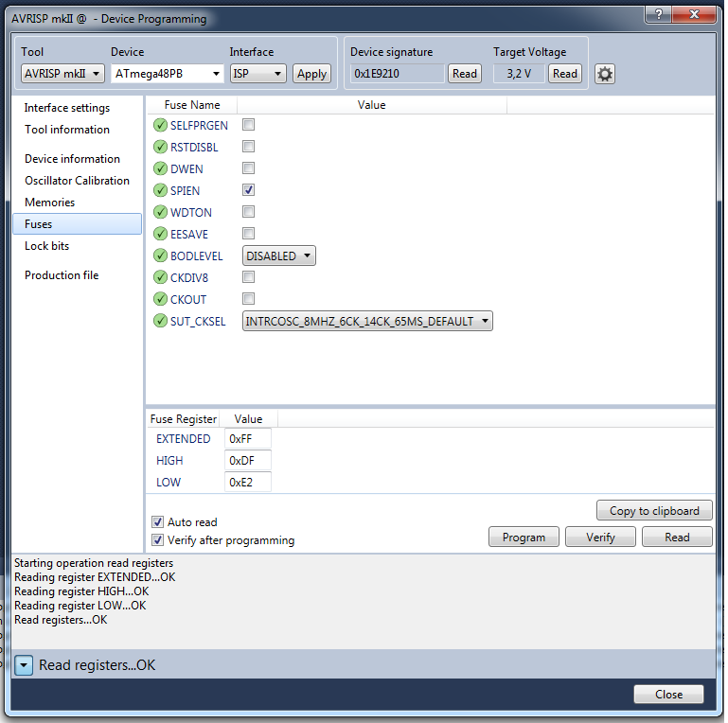The height and width of the screenshot is (723, 728).
Task: Open the Device dropdown showing ATmega48PB
Action: [x=167, y=74]
